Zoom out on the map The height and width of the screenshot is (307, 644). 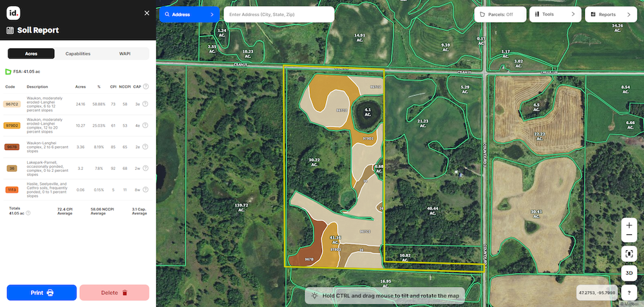coord(629,236)
